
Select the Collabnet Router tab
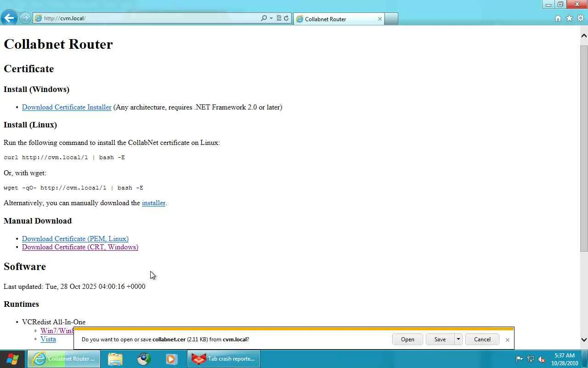339,19
